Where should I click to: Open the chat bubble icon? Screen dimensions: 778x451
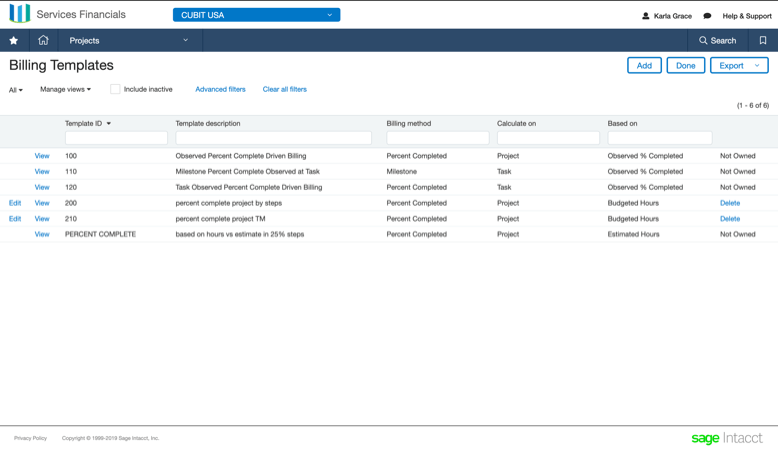707,16
